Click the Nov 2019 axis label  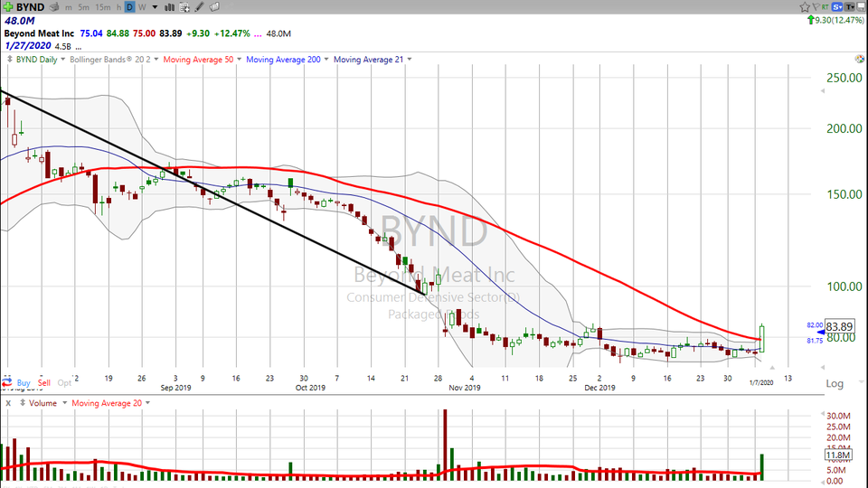[x=465, y=388]
